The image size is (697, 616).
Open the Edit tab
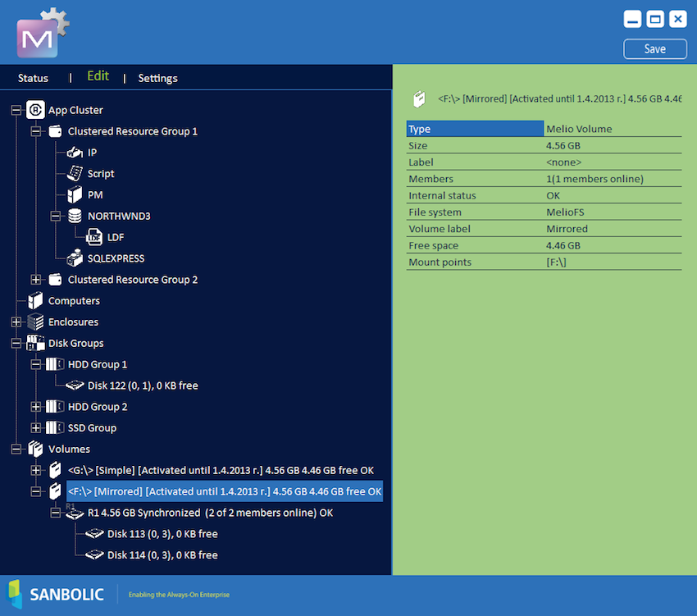[98, 76]
